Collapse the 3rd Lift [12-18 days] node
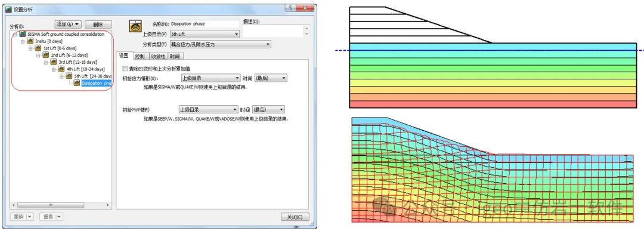 pyautogui.click(x=46, y=62)
